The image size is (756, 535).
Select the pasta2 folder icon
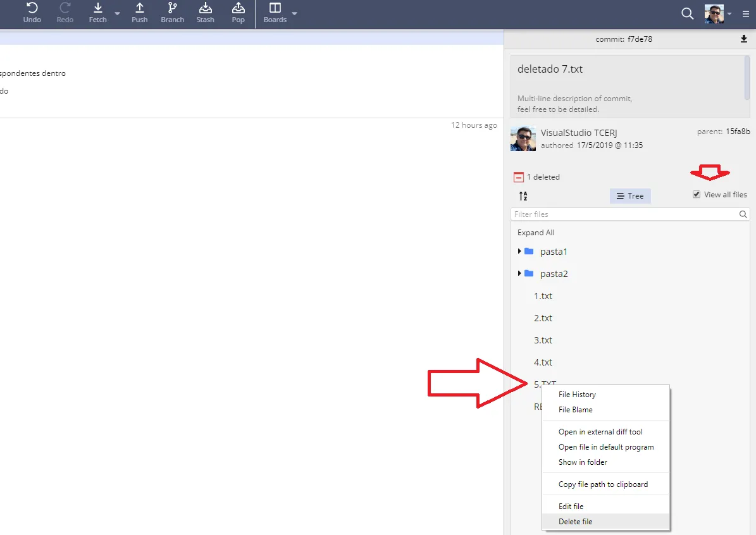(529, 273)
